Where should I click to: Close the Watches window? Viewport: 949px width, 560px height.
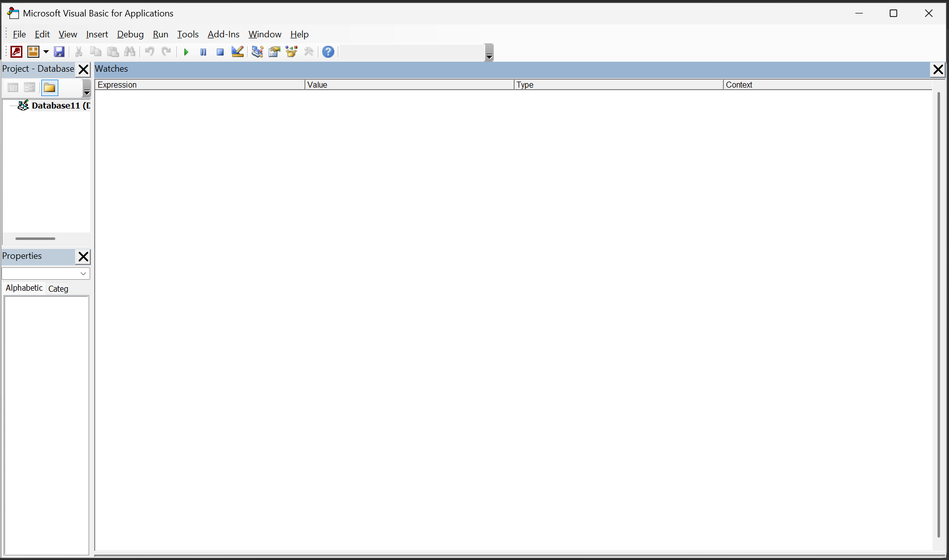[x=938, y=69]
